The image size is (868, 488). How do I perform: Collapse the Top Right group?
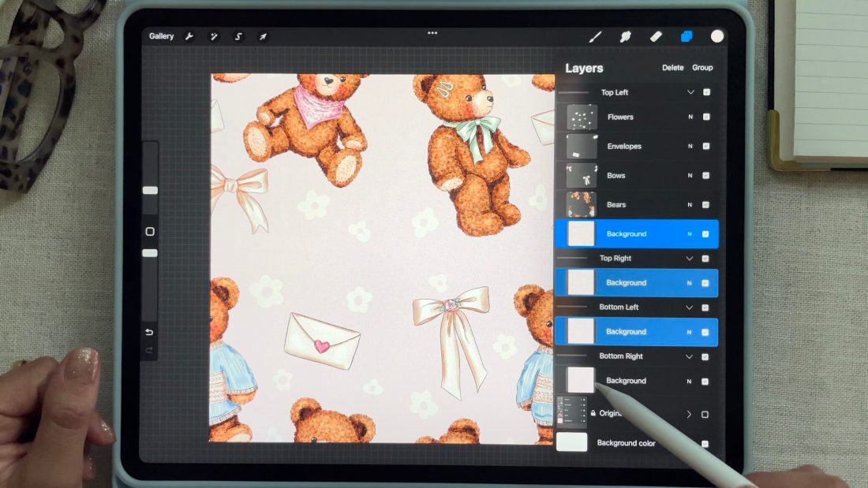pos(690,259)
